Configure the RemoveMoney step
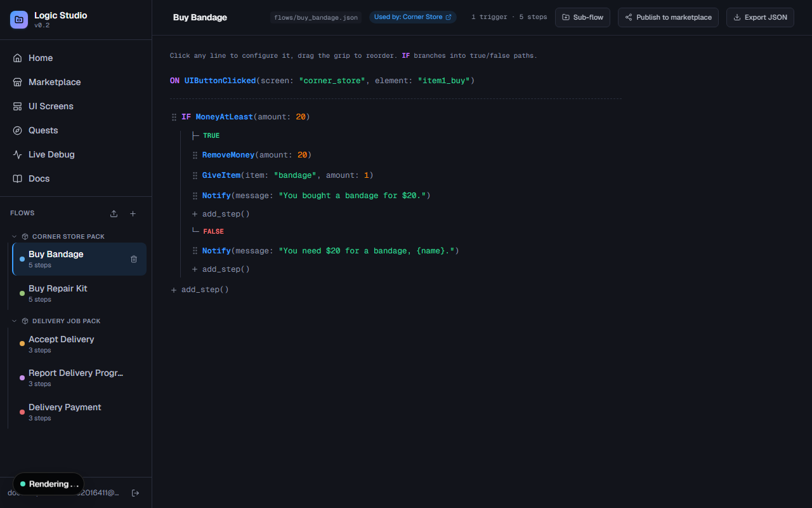Viewport: 812px width, 508px height. pyautogui.click(x=257, y=155)
